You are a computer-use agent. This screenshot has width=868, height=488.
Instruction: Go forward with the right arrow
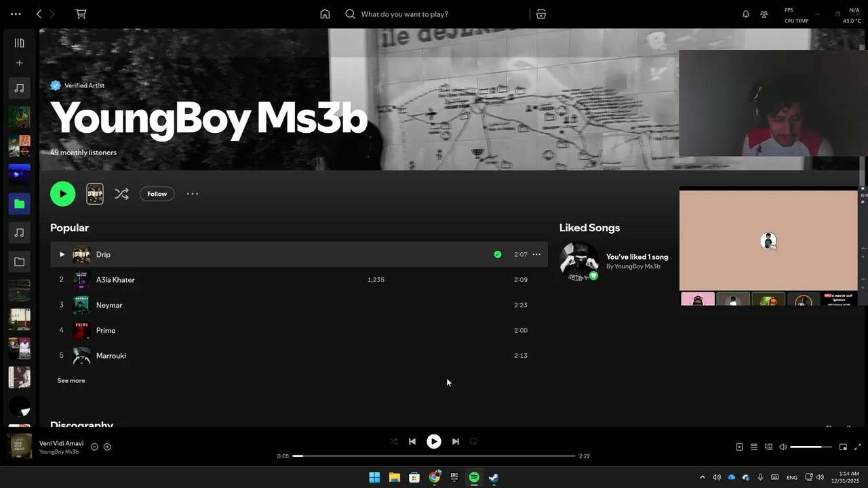[x=52, y=14]
